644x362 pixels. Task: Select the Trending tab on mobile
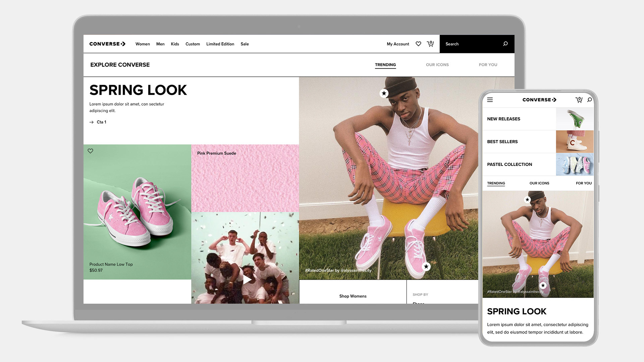(x=496, y=183)
